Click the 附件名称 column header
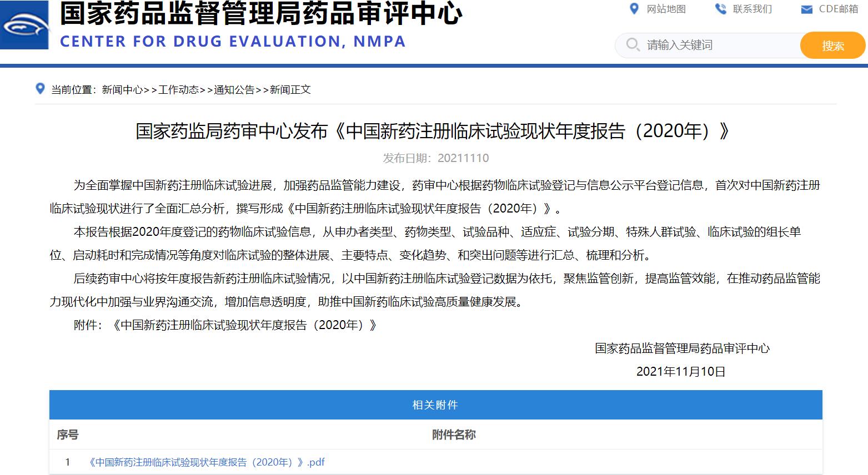The width and height of the screenshot is (868, 475). tap(454, 435)
